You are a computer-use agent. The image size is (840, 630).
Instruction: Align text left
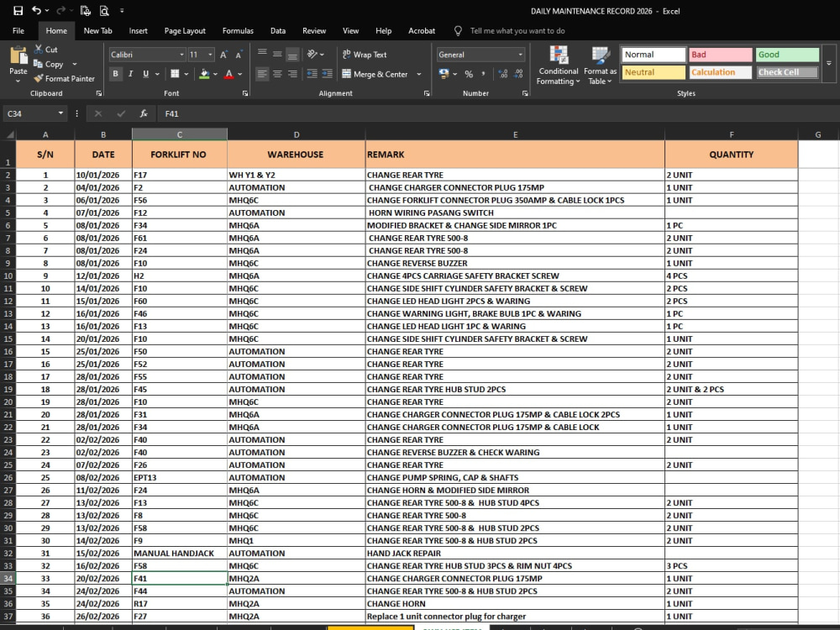coord(262,74)
